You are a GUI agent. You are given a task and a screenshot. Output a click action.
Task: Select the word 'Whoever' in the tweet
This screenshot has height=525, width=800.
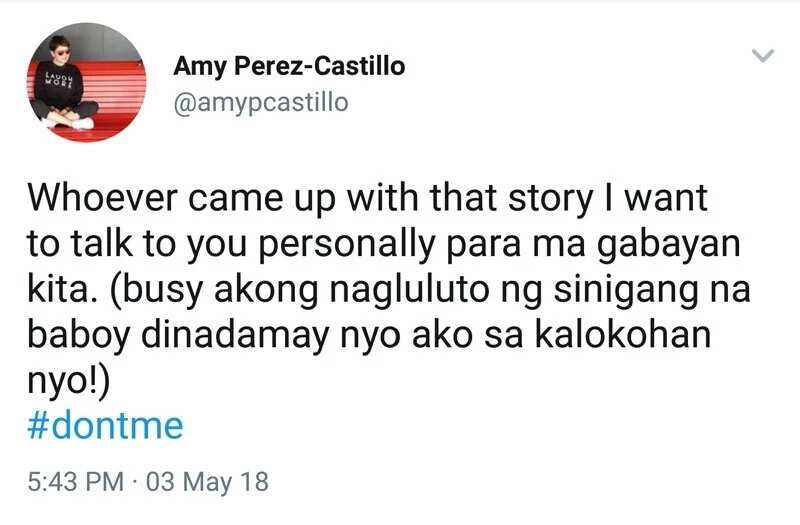coord(103,198)
